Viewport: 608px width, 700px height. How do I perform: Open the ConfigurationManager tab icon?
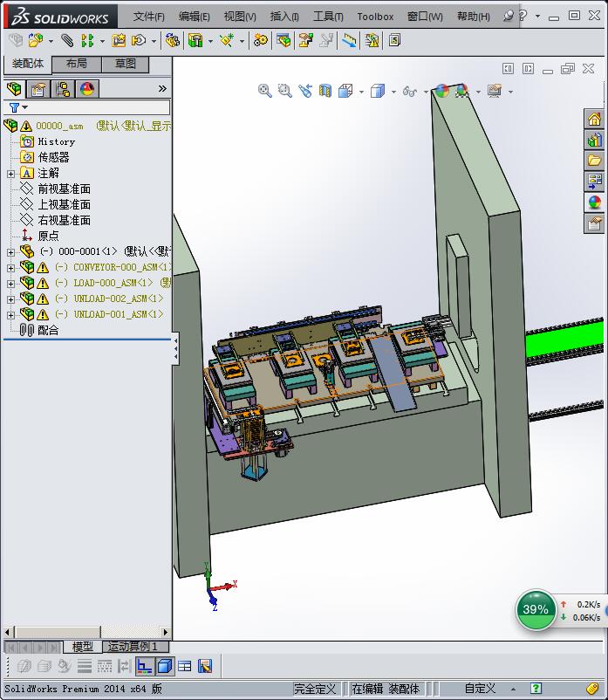click(x=63, y=89)
